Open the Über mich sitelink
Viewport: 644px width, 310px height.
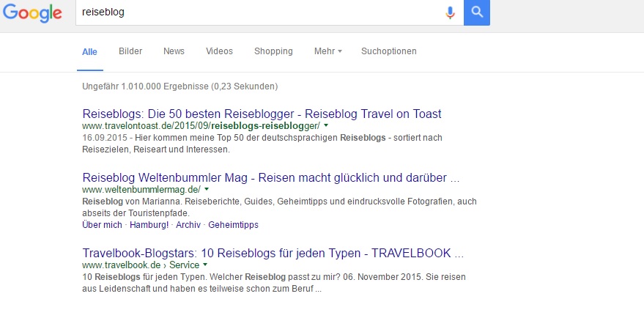tap(103, 225)
